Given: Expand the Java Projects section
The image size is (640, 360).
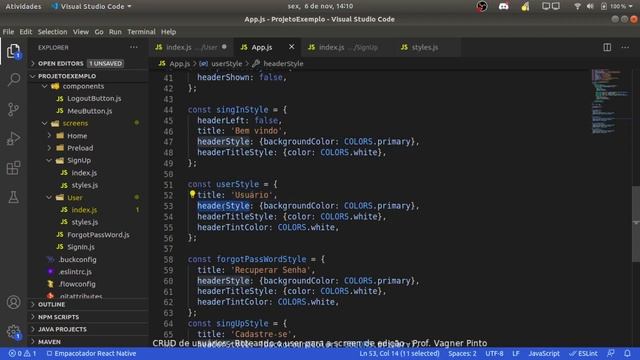Looking at the screenshot, I should [x=88, y=329].
